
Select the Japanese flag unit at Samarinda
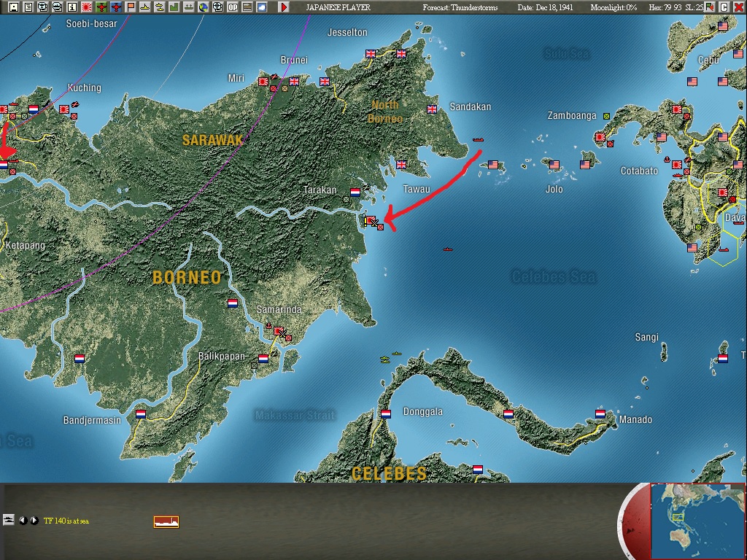click(278, 330)
